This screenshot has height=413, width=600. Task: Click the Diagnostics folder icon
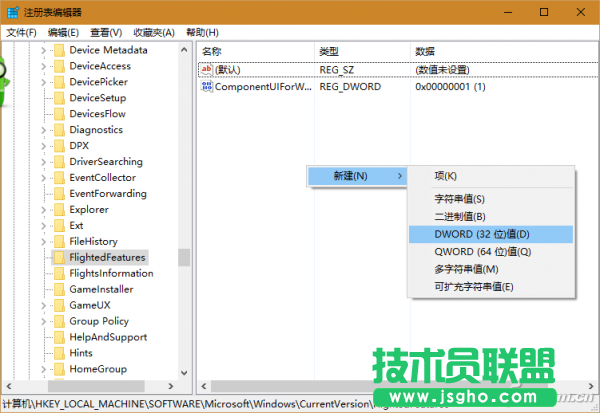click(x=59, y=130)
